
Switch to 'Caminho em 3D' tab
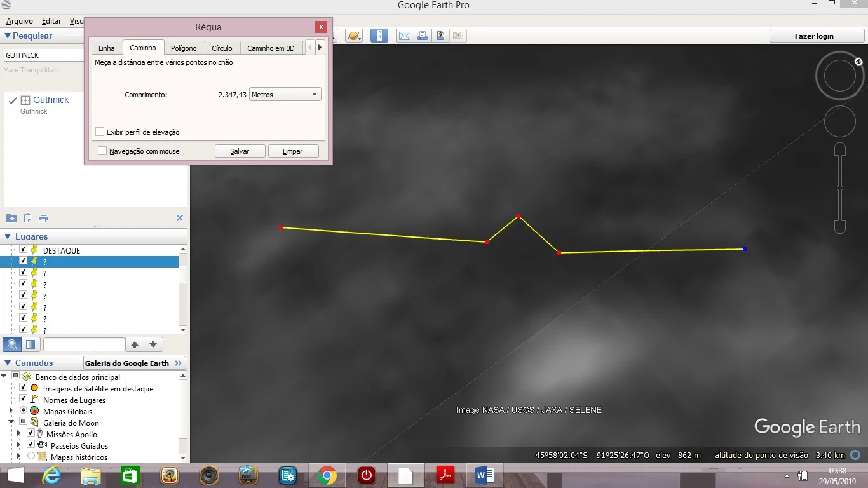click(x=271, y=48)
